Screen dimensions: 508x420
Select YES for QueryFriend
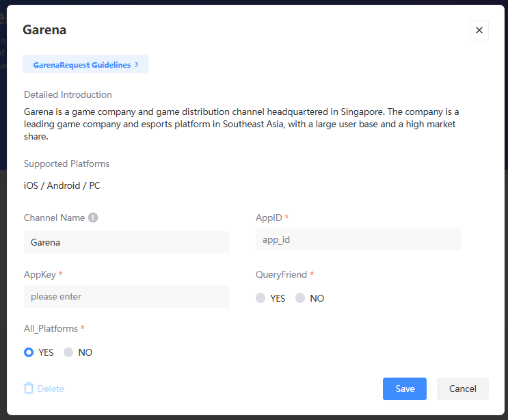point(260,298)
